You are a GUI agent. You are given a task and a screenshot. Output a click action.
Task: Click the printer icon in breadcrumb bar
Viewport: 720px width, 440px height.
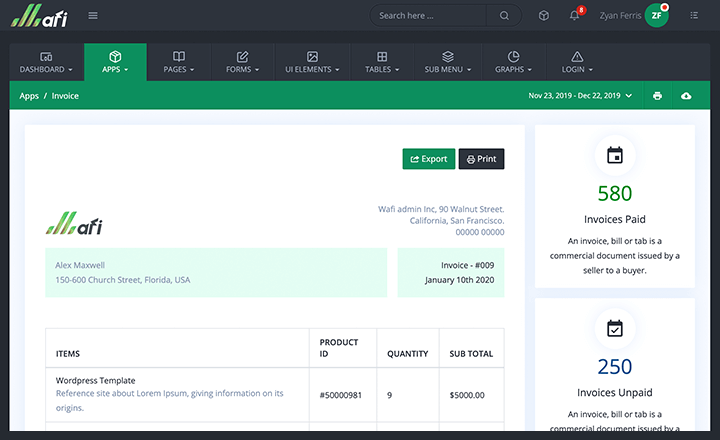[x=657, y=96]
